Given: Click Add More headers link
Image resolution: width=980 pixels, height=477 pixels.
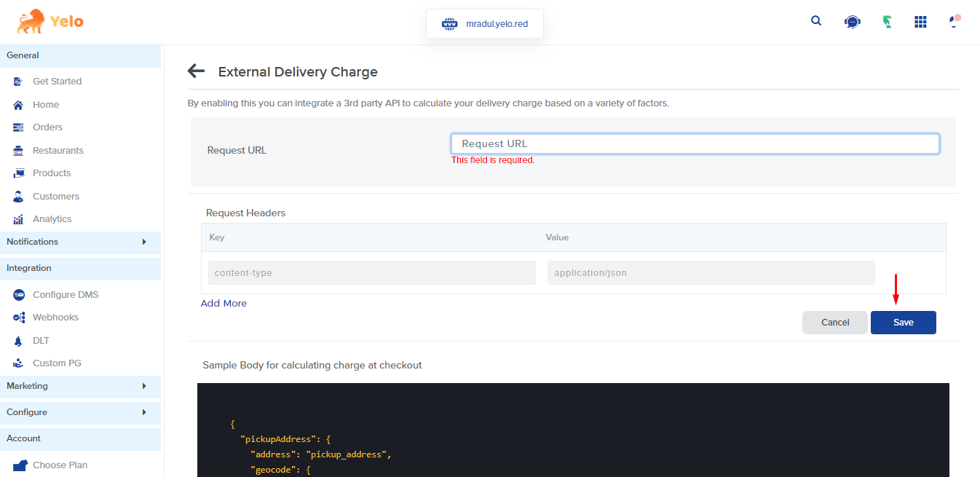Looking at the screenshot, I should click(224, 304).
